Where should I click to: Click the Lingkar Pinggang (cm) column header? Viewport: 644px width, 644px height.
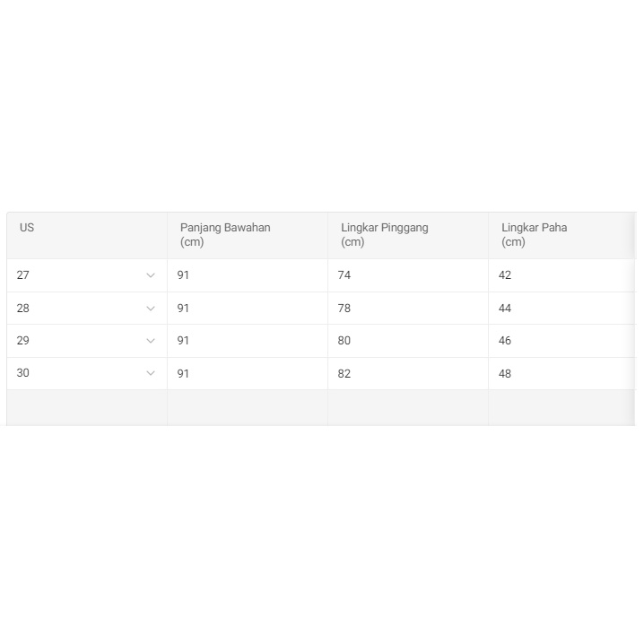click(x=385, y=235)
